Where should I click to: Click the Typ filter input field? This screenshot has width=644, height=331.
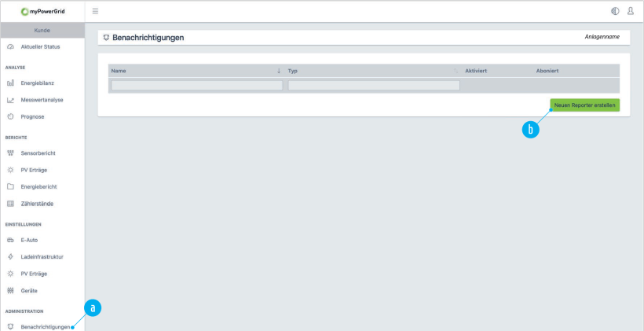click(373, 85)
